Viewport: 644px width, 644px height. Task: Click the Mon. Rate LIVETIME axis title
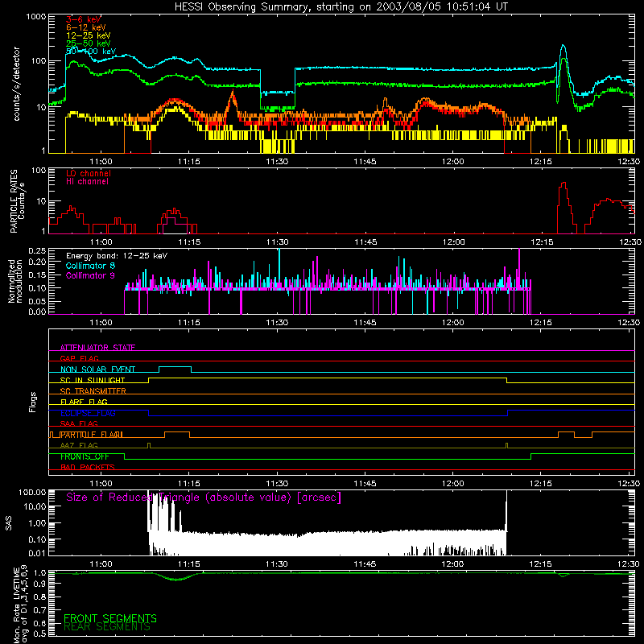(x=17, y=604)
